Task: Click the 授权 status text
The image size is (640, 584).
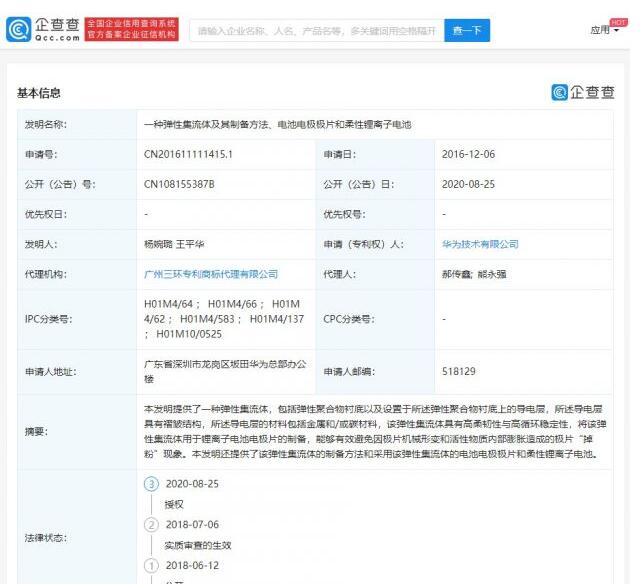Action: [174, 504]
